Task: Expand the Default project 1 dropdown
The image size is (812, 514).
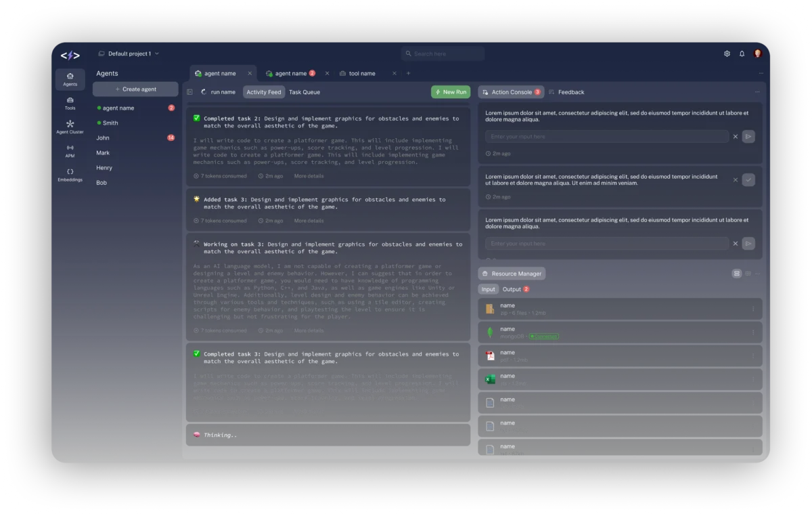Action: pos(157,53)
